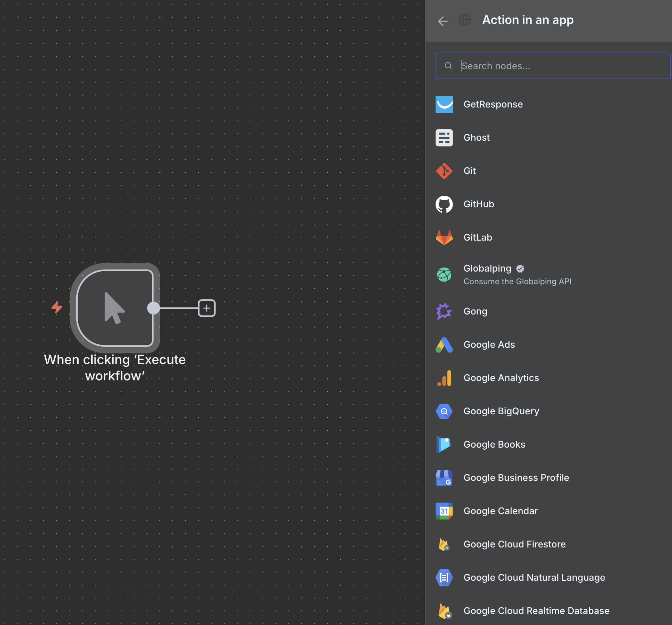Image resolution: width=672 pixels, height=625 pixels.
Task: Open the Google Ads entry
Action: (x=548, y=344)
